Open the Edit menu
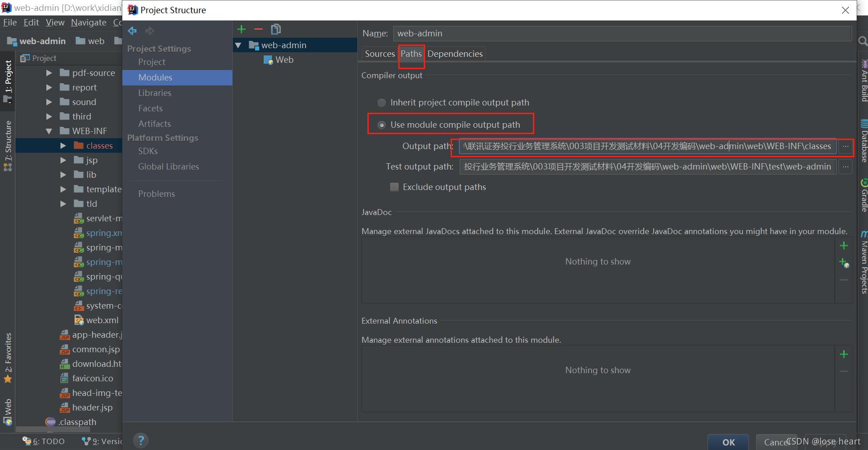The width and height of the screenshot is (868, 450). click(x=31, y=22)
